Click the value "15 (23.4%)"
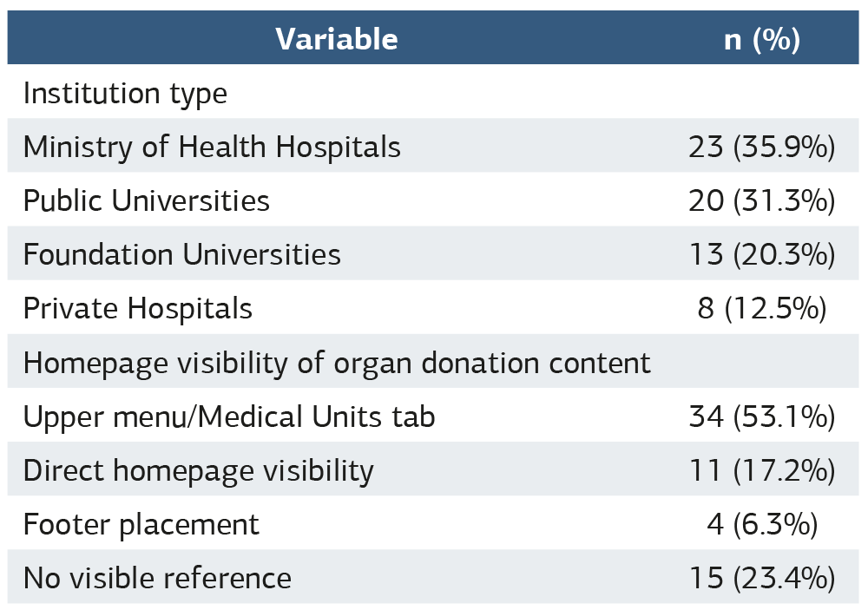This screenshot has height=610, width=868. tap(761, 579)
